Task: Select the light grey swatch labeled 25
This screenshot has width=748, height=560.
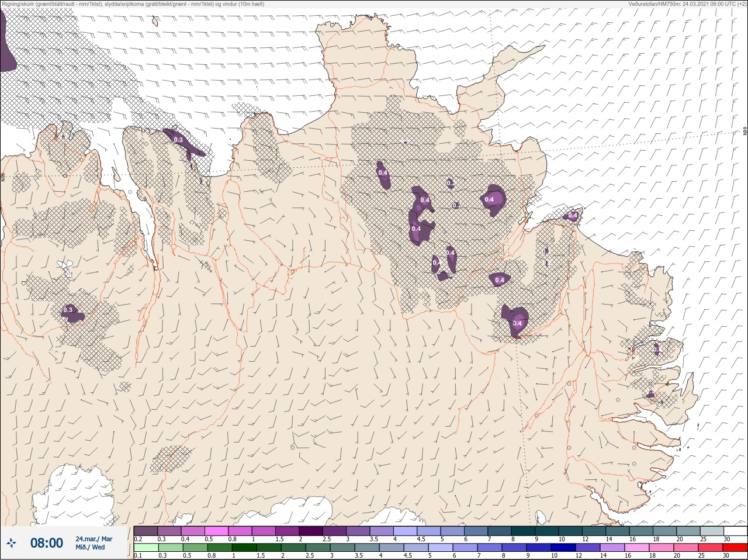Action: [711, 531]
